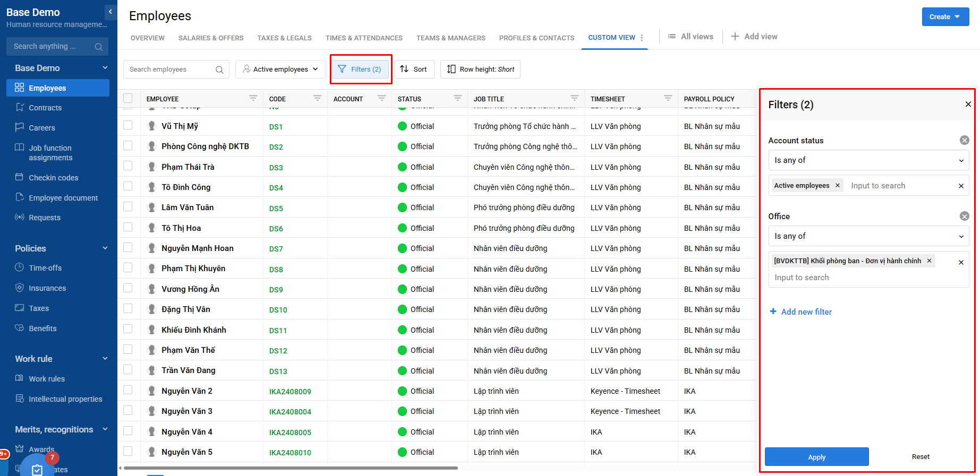Viewport: 980px width, 476px height.
Task: Switch to Profiles & Contacts tab
Action: (536, 38)
